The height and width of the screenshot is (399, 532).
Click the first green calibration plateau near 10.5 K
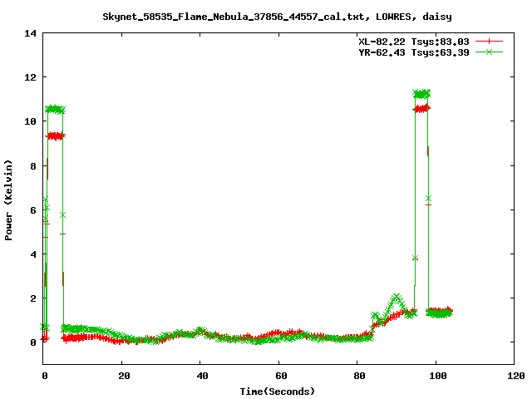[55, 109]
